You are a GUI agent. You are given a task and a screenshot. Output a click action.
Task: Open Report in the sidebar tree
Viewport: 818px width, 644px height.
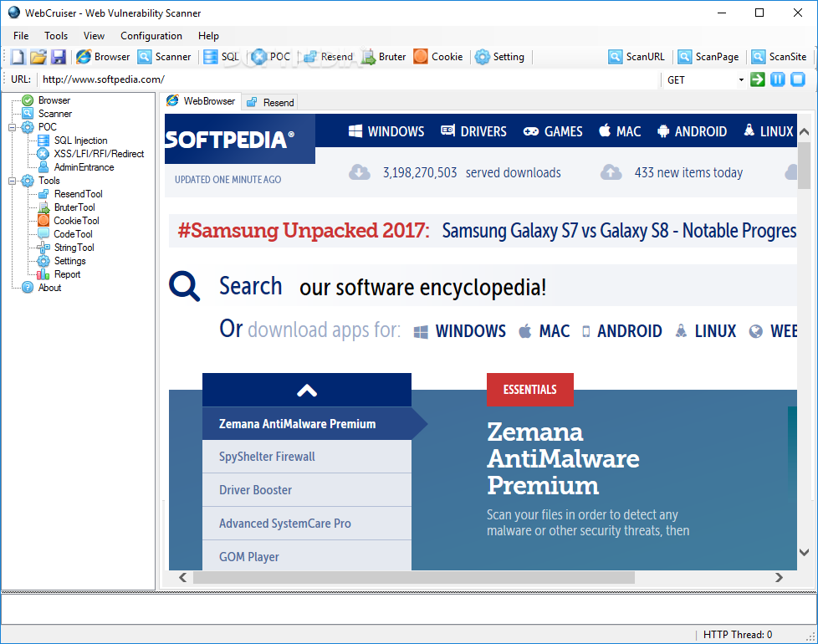click(x=67, y=274)
